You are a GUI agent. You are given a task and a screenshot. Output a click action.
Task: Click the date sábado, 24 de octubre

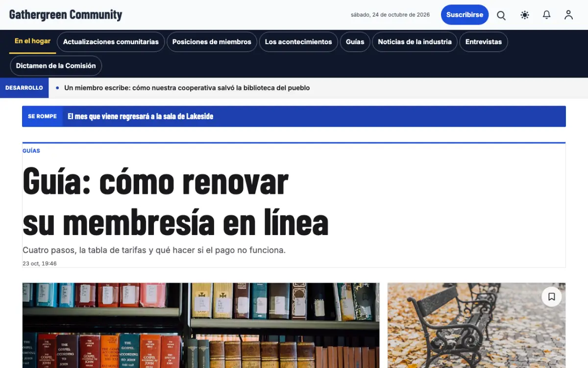[390, 15]
